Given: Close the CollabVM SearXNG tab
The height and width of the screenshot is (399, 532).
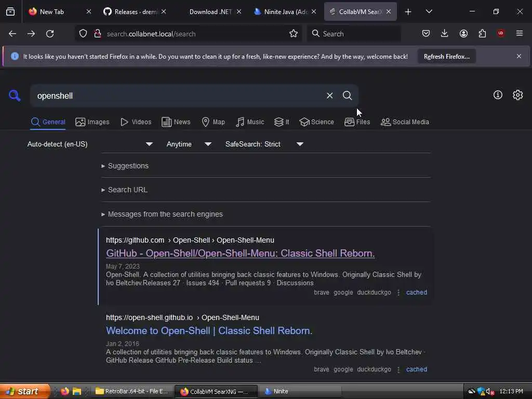Looking at the screenshot, I should [389, 11].
